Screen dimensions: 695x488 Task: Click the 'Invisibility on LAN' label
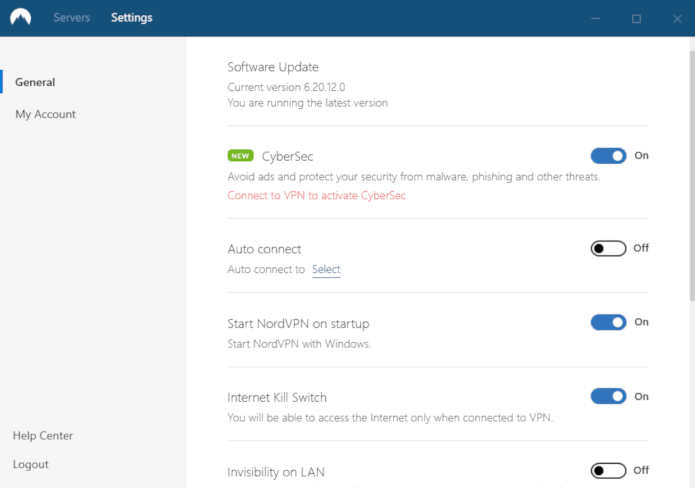(x=276, y=472)
